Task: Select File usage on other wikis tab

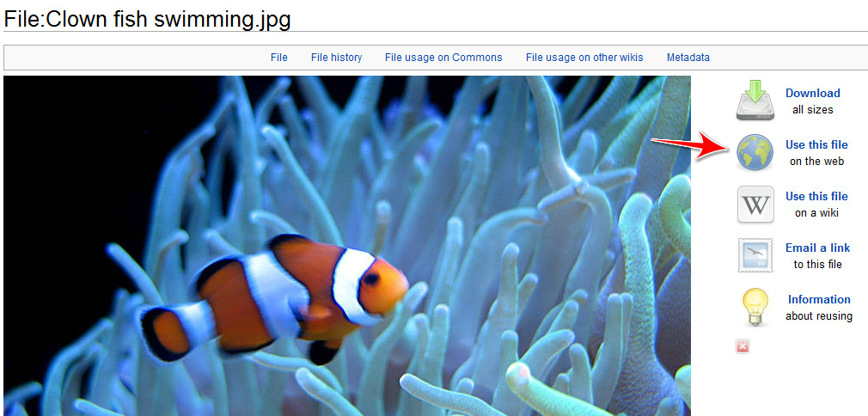Action: click(584, 57)
